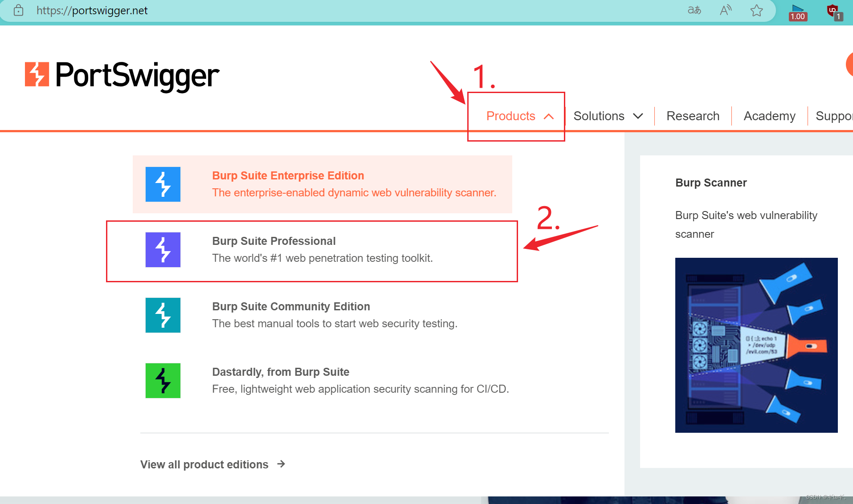Click 'The world's #1 web penetration testing toolkit.' text
This screenshot has height=504, width=853.
pos(322,258)
